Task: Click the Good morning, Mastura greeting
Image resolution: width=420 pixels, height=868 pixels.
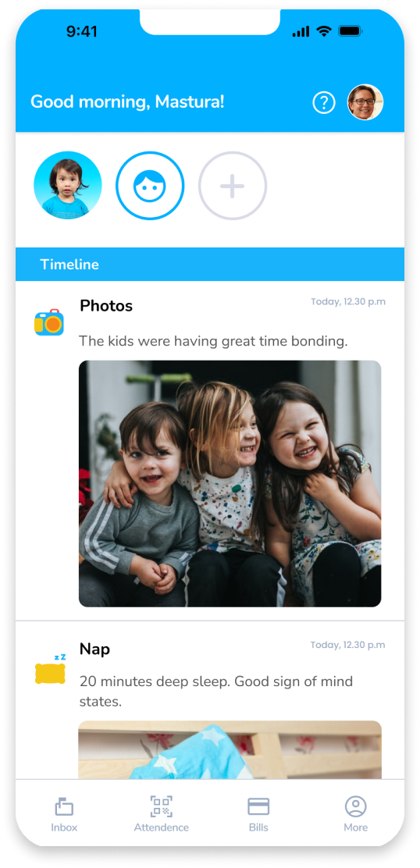Action: [127, 101]
